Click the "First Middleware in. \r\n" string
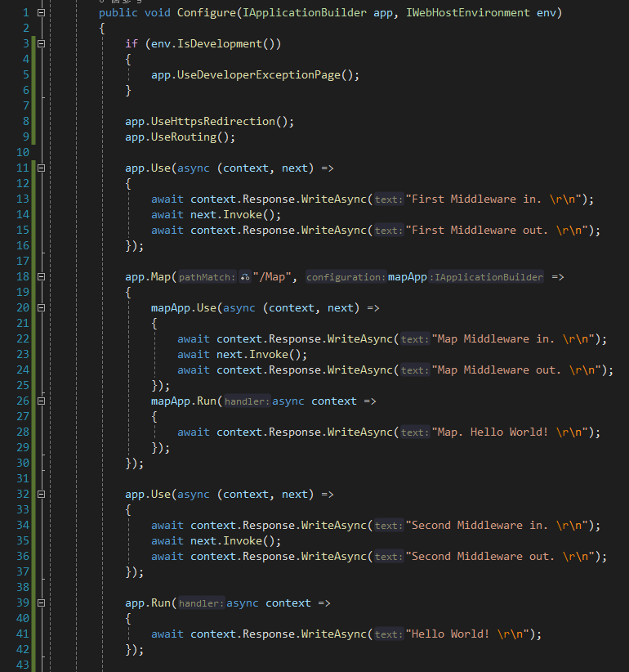The width and height of the screenshot is (629, 672). point(493,199)
